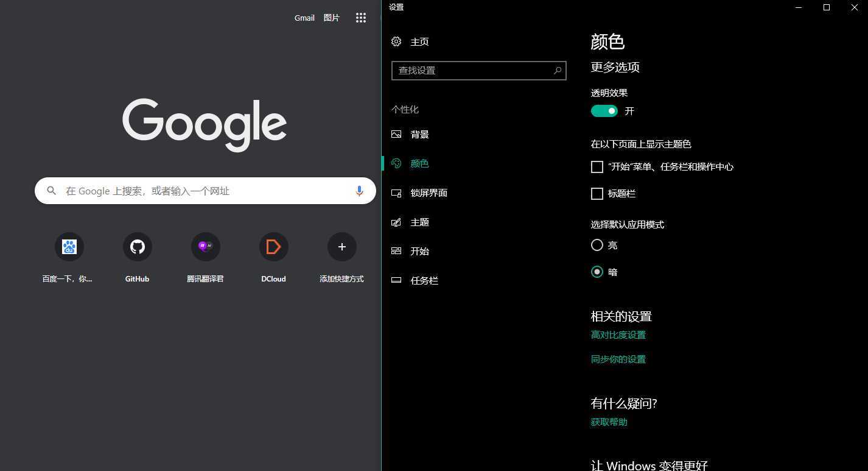Click the 主题 brush icon in sidebar
The width and height of the screenshot is (868, 471).
pos(396,222)
